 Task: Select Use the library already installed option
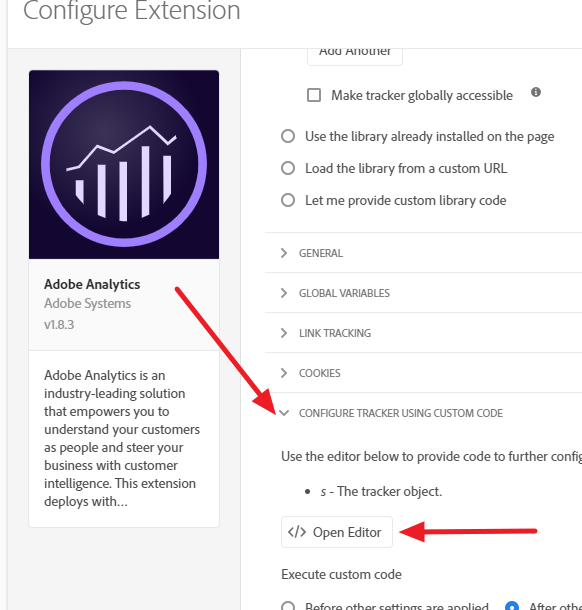[288, 136]
